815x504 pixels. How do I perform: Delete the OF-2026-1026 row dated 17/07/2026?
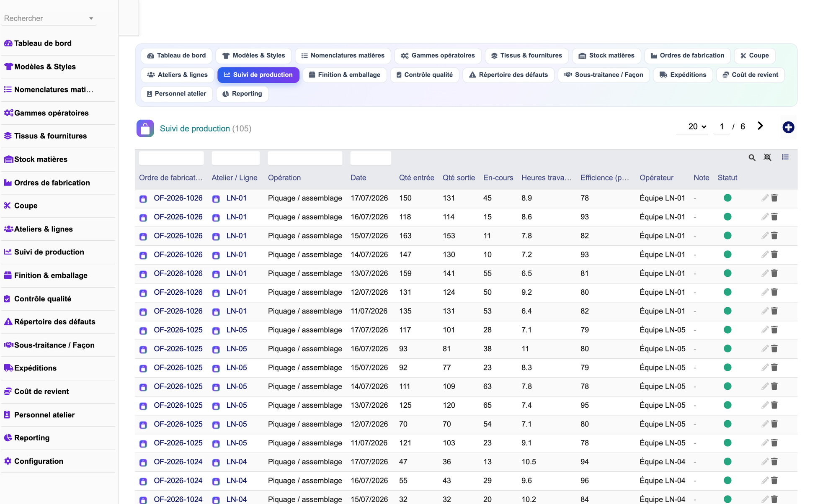(x=774, y=198)
